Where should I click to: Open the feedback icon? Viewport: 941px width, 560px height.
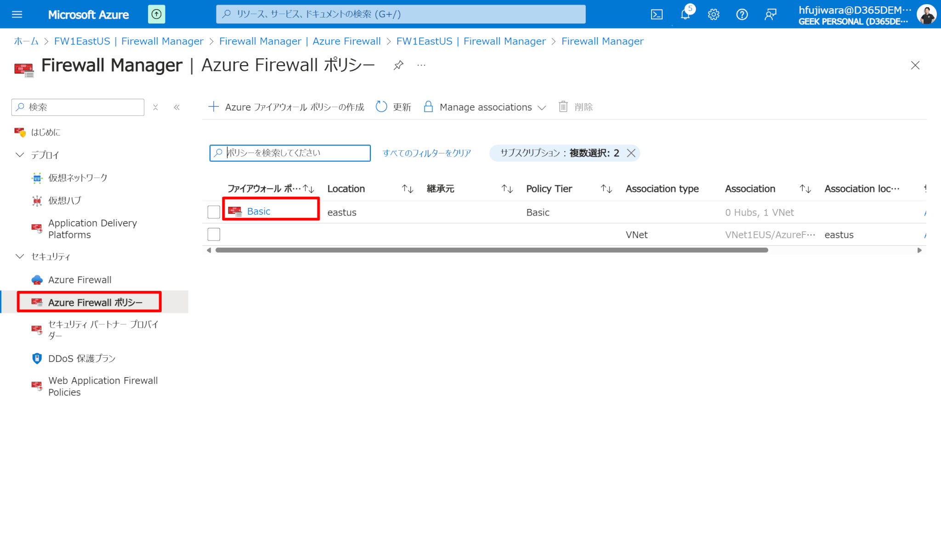[x=770, y=15]
